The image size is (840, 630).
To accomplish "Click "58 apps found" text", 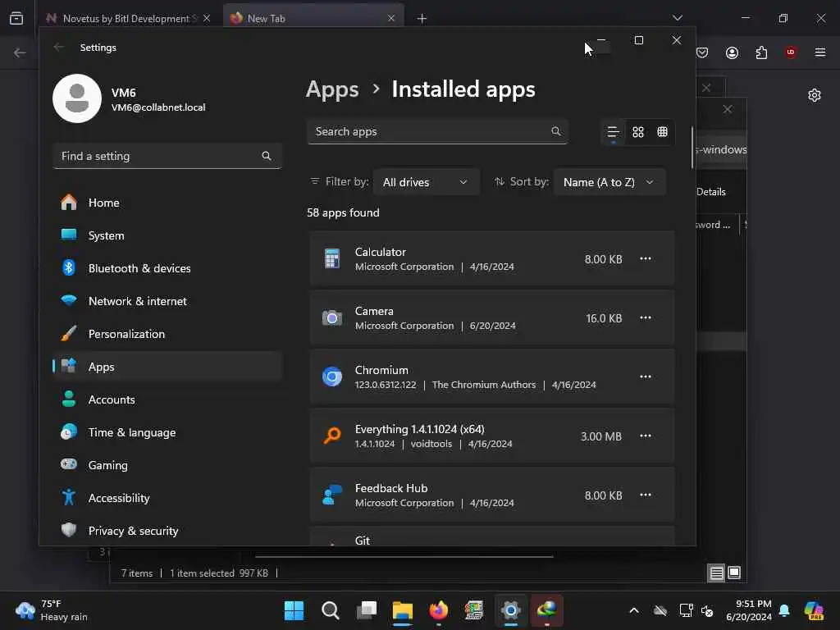I will coord(343,212).
